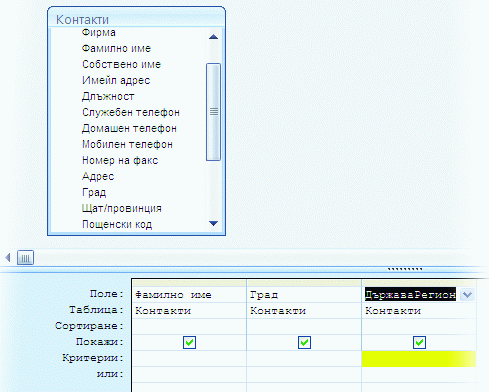
Task: Click the Критерии cell under Фамилно име
Action: tap(189, 359)
